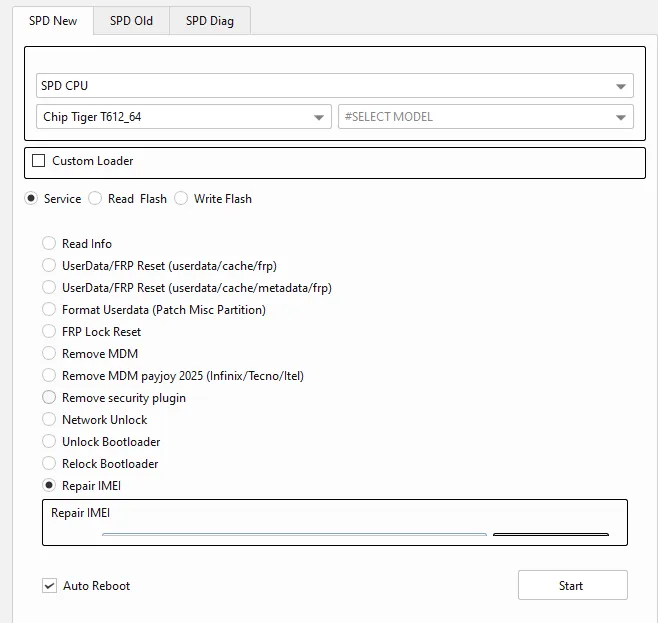The width and height of the screenshot is (658, 623).
Task: Uncheck the Auto Reboot checkbox
Action: [49, 586]
